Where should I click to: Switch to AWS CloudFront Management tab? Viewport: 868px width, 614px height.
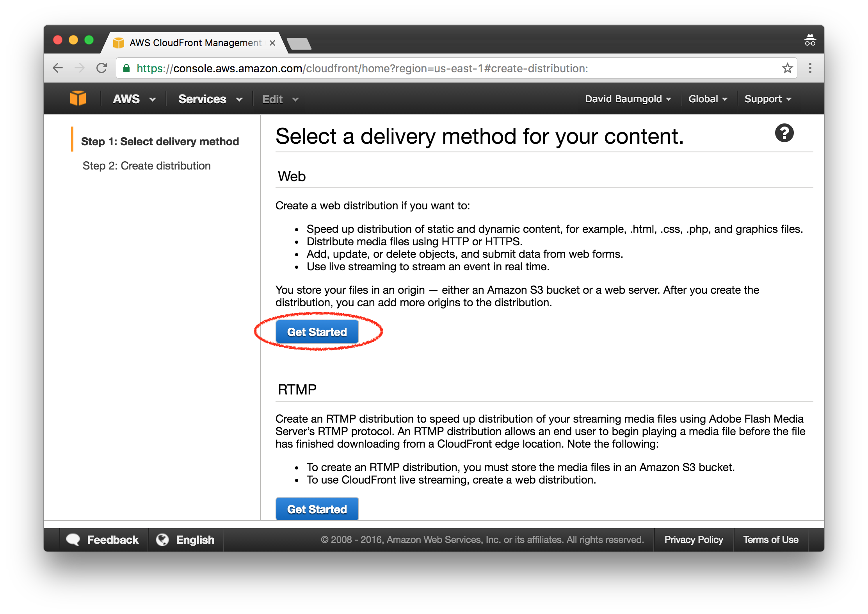pyautogui.click(x=195, y=43)
